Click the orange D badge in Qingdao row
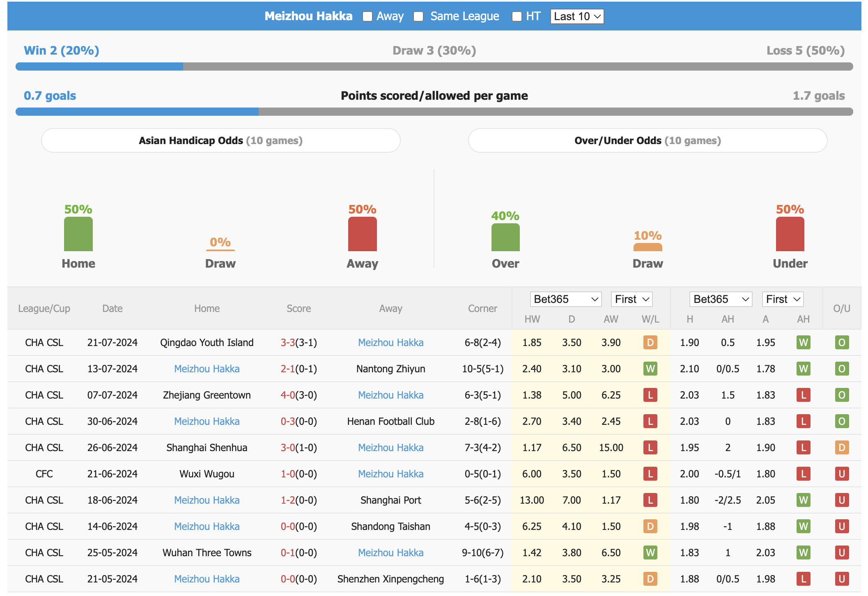Screen dimensions: 868x596 650,342
